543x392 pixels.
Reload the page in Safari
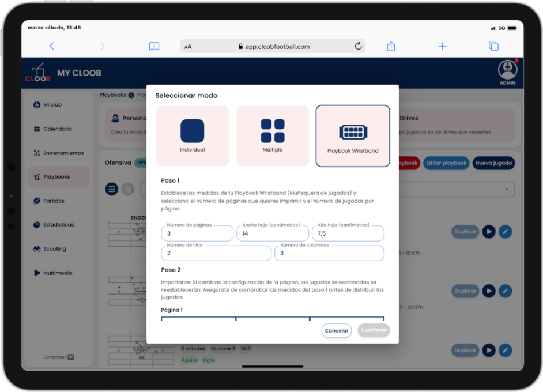[x=358, y=46]
